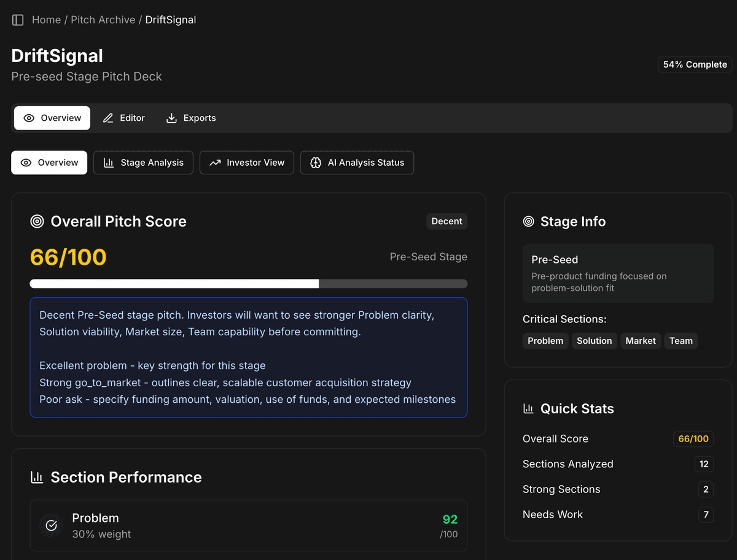Screen dimensions: 737x560
Task: Toggle the checkmark circle beside the Problem section
Action: (51, 525)
